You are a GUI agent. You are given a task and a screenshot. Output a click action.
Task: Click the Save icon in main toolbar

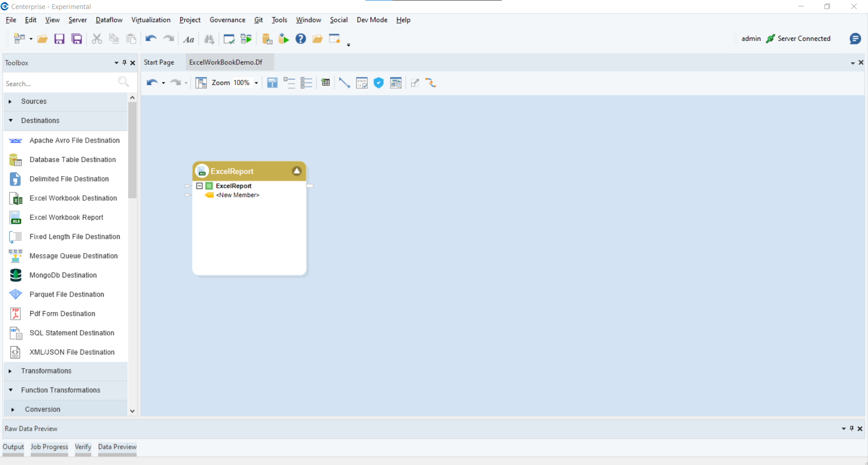point(59,39)
